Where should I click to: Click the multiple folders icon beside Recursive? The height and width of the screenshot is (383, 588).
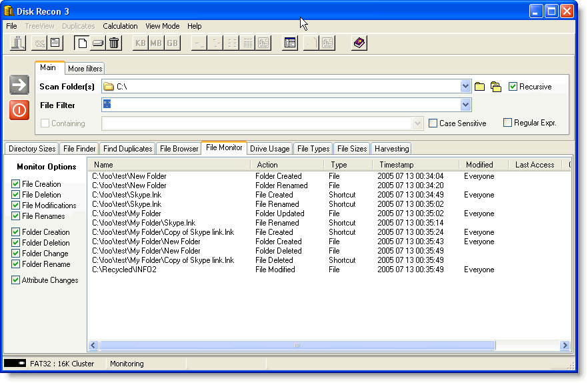click(496, 87)
